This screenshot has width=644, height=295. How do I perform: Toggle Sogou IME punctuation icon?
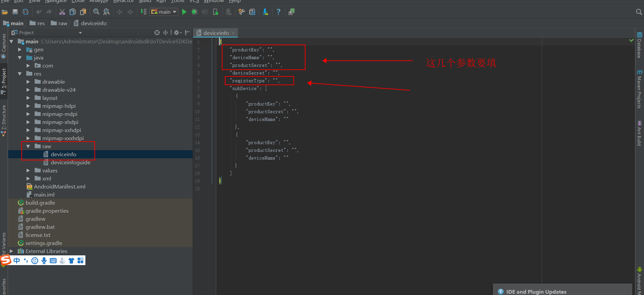point(26,260)
